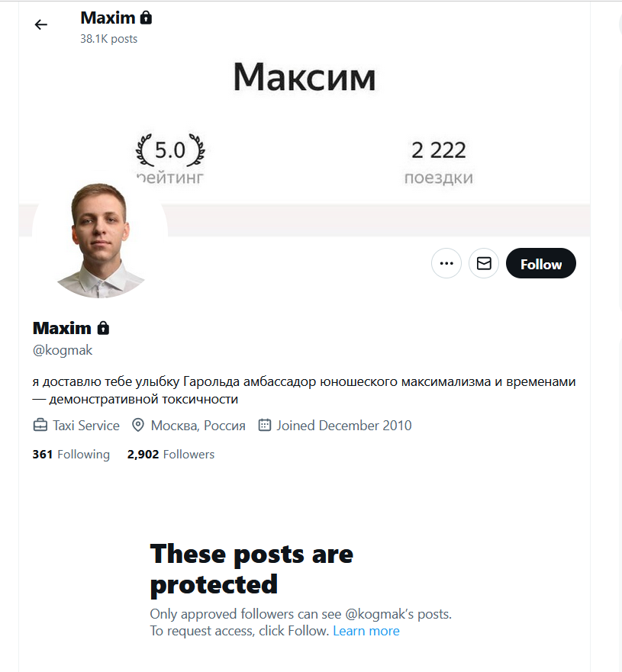Click the "These posts are protected" heading

(251, 569)
